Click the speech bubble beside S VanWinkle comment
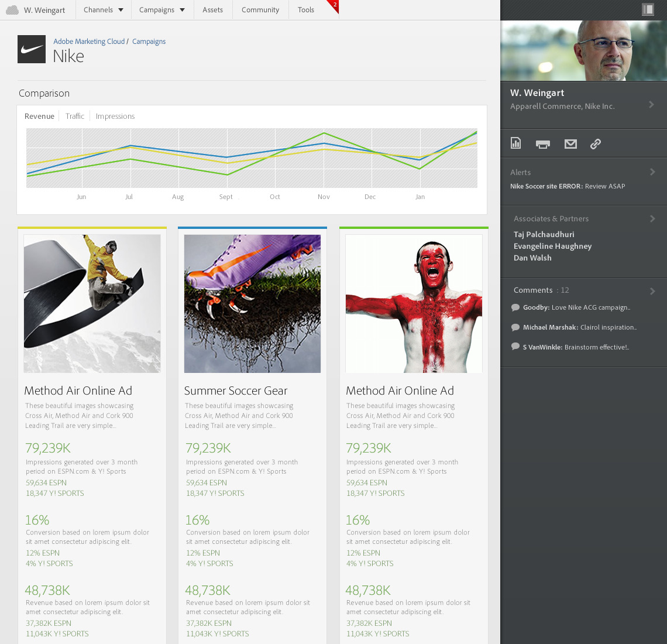 pyautogui.click(x=515, y=347)
